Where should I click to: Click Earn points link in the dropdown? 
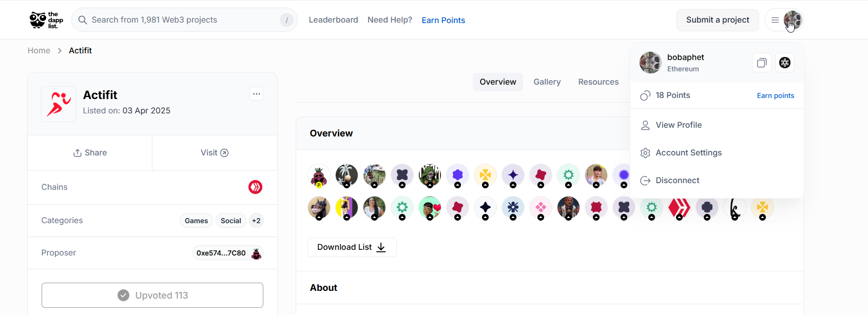[x=776, y=95]
